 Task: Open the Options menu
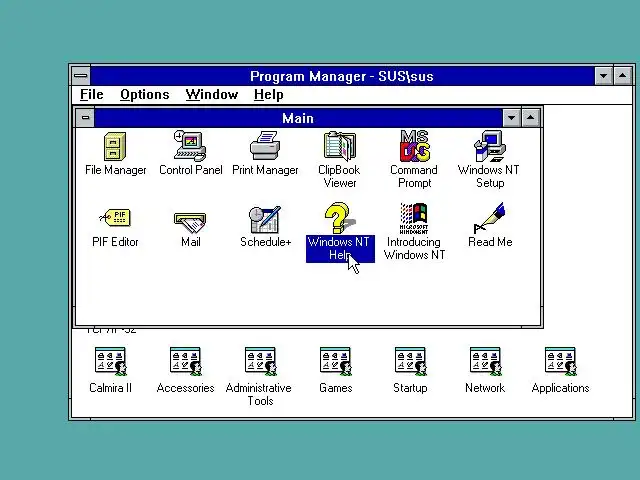[x=144, y=95]
